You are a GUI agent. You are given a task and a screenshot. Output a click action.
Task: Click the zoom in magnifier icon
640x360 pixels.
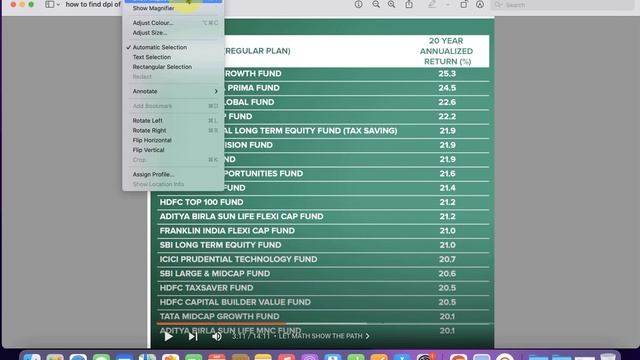point(391,4)
